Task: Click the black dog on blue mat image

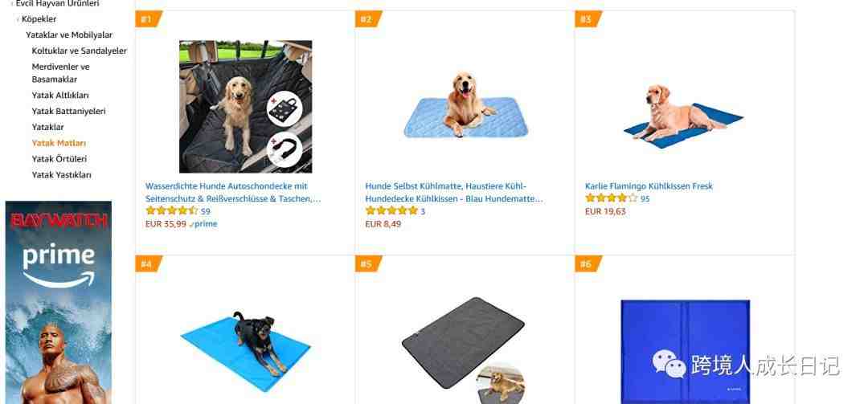Action: 245,351
